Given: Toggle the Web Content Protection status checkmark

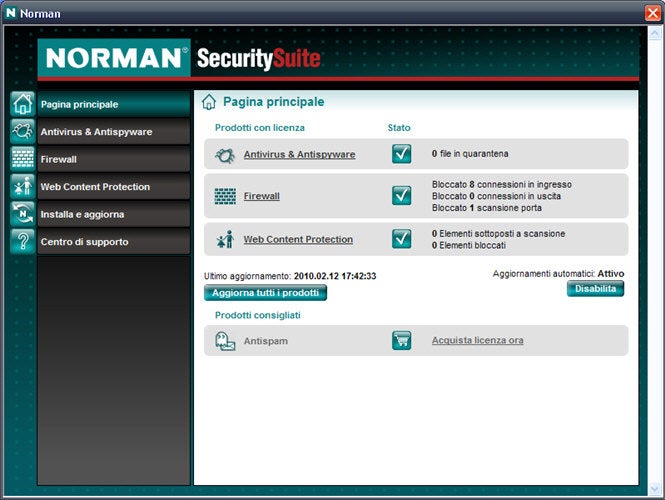Looking at the screenshot, I should 401,239.
